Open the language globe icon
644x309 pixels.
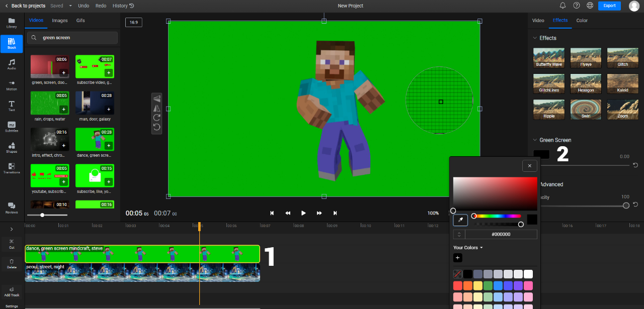(590, 6)
